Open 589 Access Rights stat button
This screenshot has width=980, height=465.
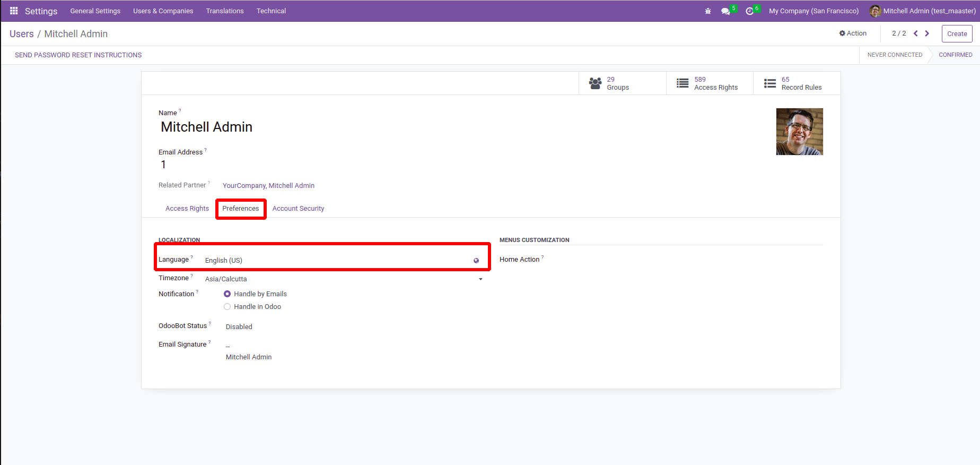[710, 83]
